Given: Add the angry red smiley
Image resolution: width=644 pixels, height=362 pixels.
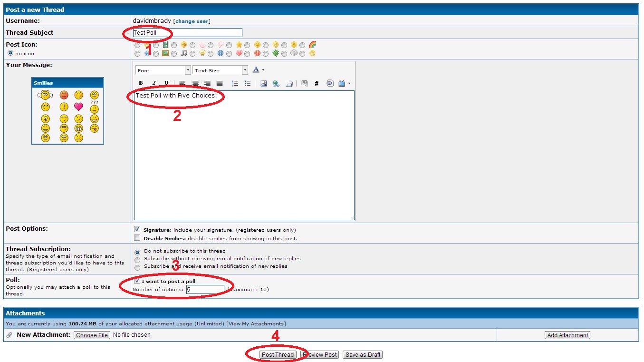Looking at the screenshot, I should click(x=64, y=95).
